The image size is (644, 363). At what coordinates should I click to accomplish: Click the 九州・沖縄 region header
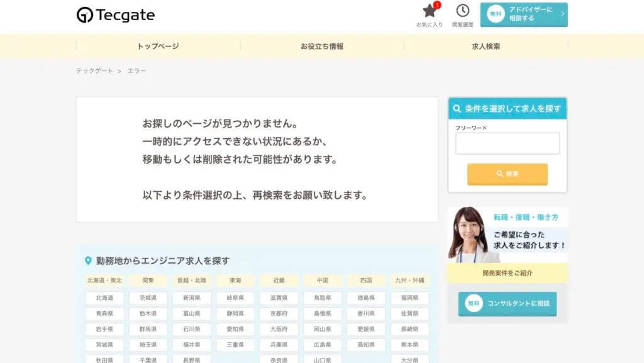click(x=409, y=281)
